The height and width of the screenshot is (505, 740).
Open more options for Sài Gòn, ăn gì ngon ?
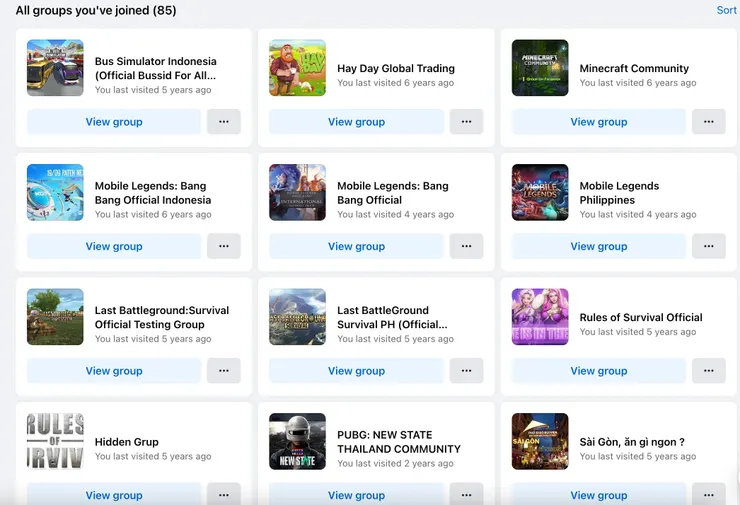coord(709,494)
